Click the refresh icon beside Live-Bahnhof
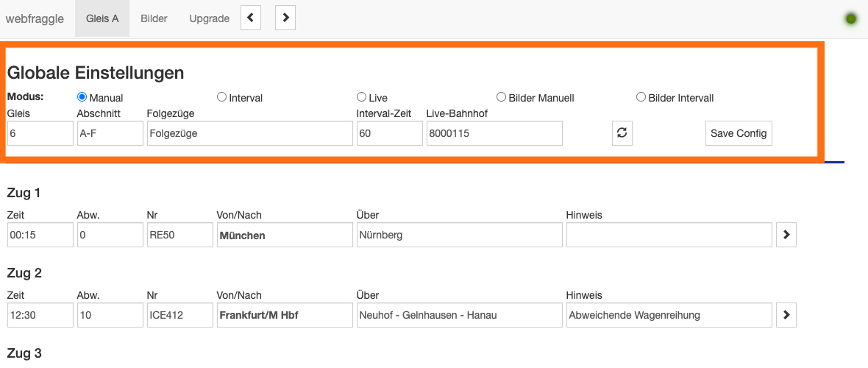This screenshot has width=868, height=368. click(622, 133)
